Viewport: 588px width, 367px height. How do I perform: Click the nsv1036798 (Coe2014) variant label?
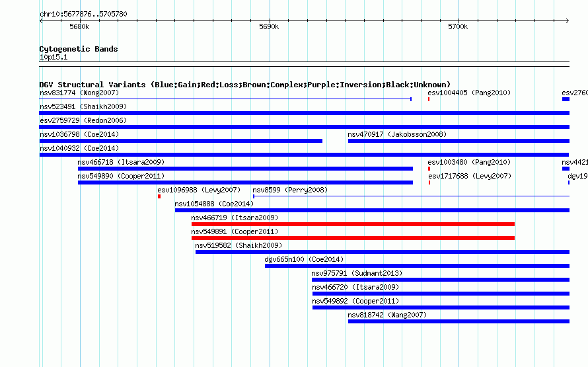point(79,134)
